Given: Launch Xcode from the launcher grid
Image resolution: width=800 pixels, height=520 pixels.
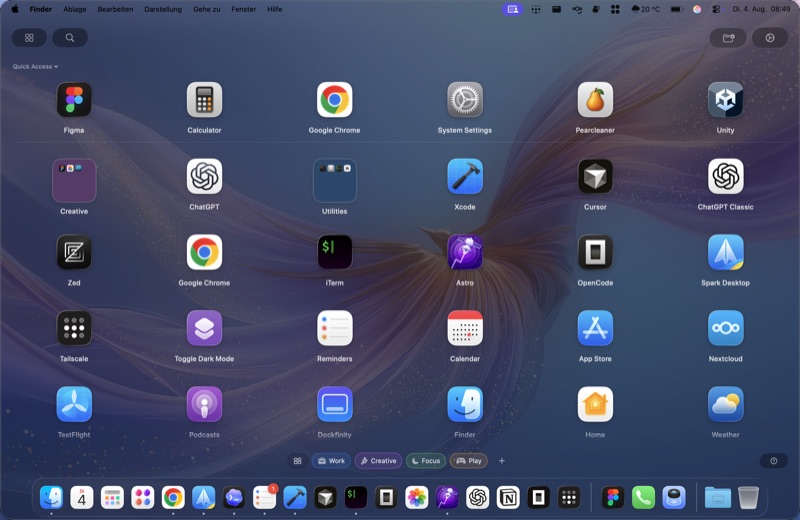Looking at the screenshot, I should [465, 176].
